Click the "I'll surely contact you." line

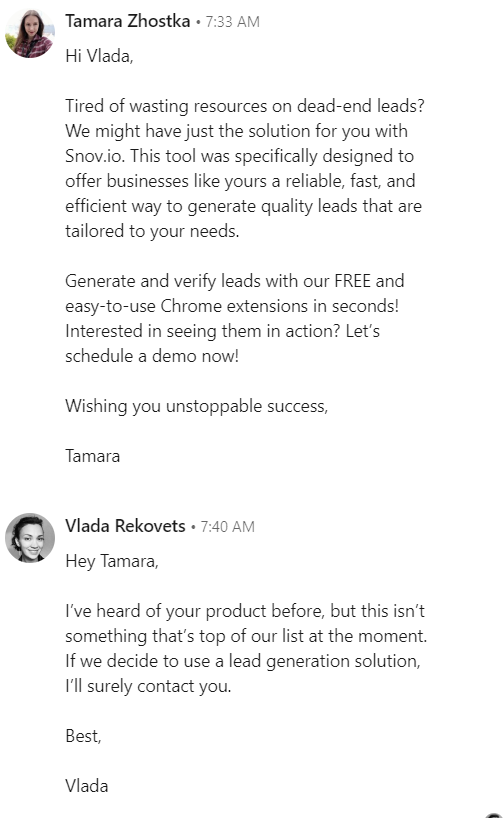[148, 686]
